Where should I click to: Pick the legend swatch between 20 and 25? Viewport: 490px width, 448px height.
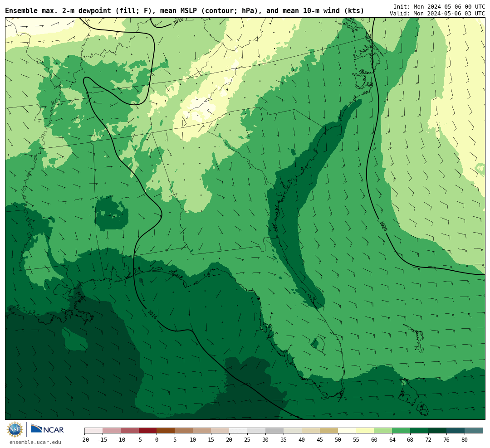click(238, 431)
